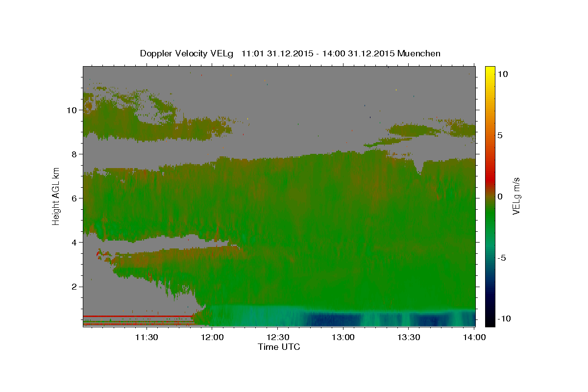Click the 14:00 time tick label
The width and height of the screenshot is (588, 392).
click(x=474, y=337)
